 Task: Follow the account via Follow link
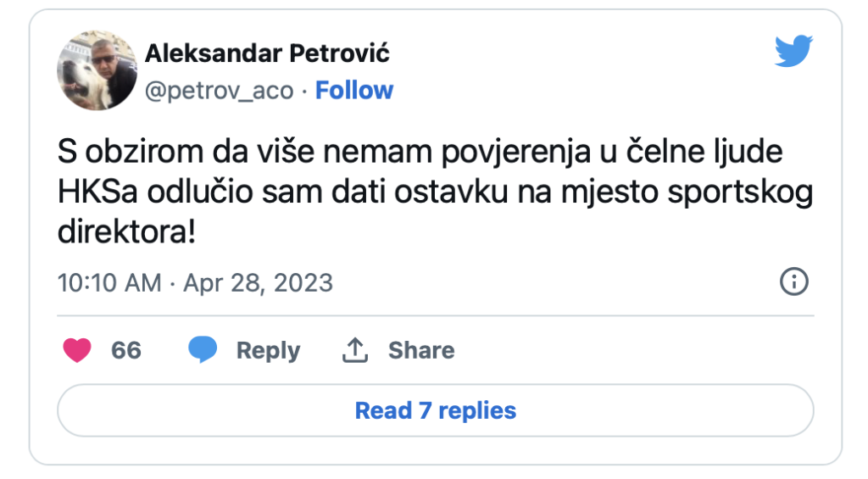click(x=354, y=91)
